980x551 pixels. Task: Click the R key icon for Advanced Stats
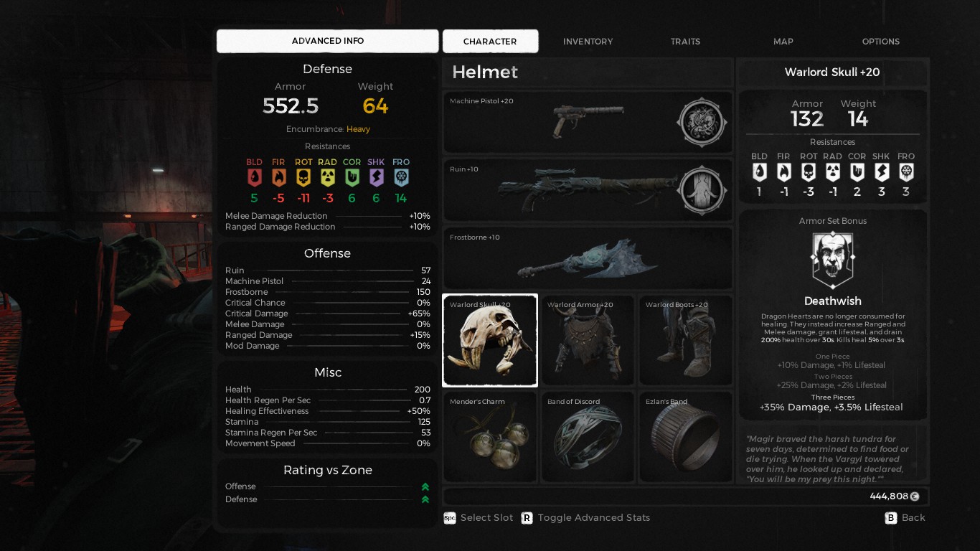(x=527, y=518)
